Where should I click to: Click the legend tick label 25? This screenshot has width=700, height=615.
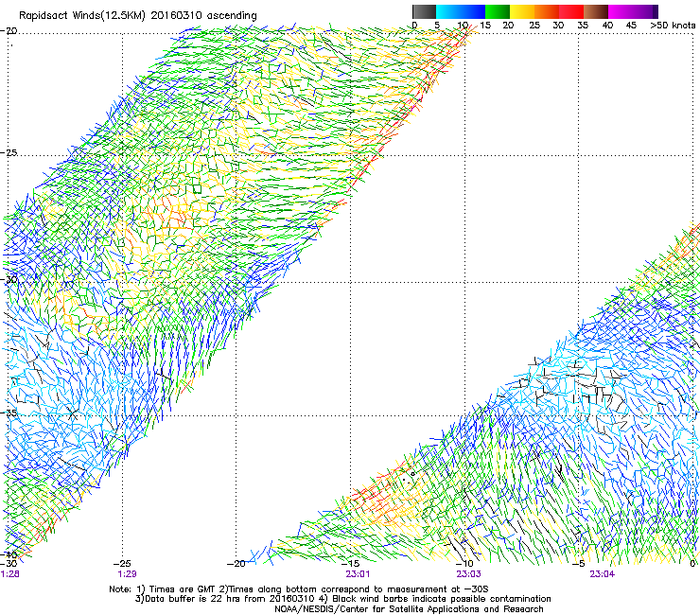tap(534, 26)
